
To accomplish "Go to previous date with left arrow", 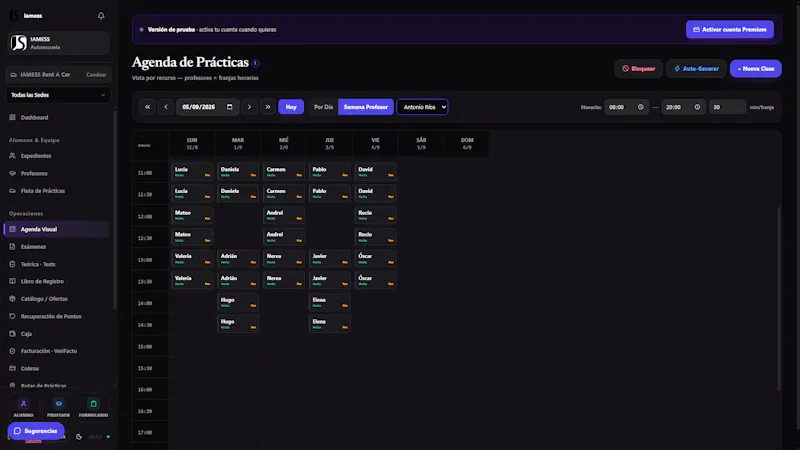I will pos(166,107).
